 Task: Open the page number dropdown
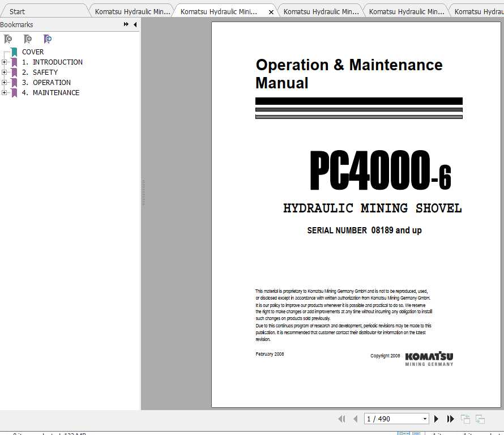click(425, 419)
